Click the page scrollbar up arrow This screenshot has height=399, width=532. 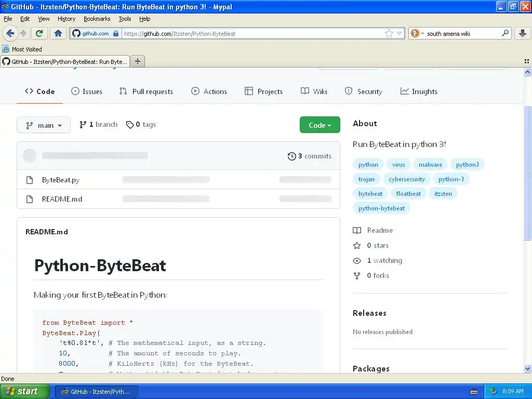(x=527, y=72)
